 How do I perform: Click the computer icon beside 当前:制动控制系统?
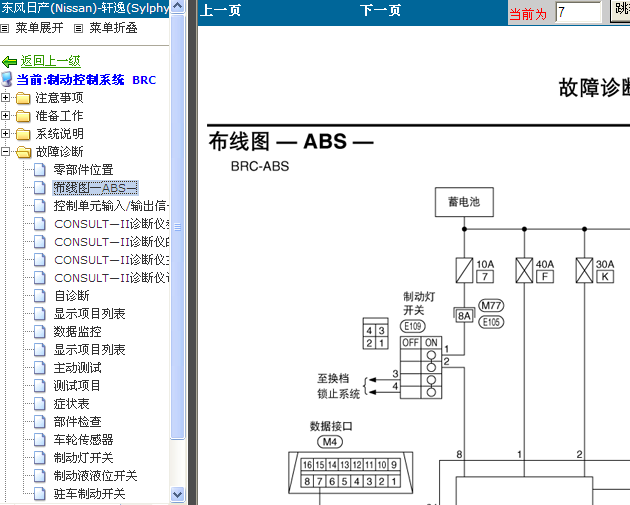(7, 79)
